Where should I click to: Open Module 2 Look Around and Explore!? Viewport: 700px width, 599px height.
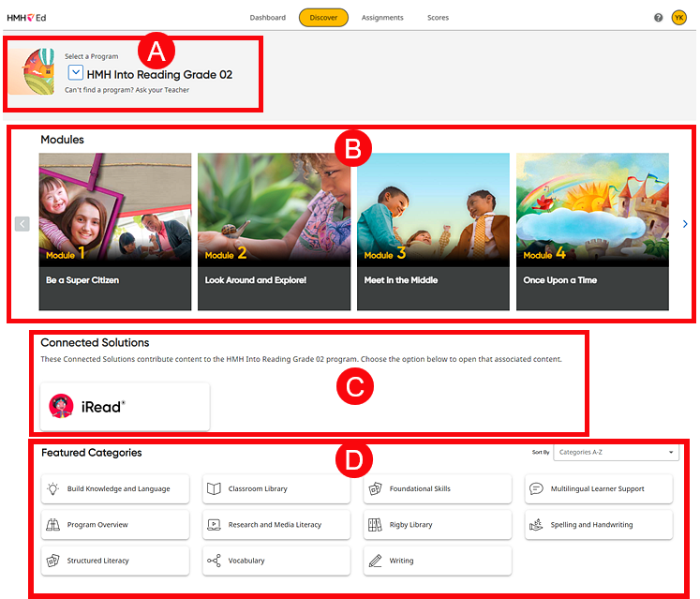pyautogui.click(x=275, y=232)
